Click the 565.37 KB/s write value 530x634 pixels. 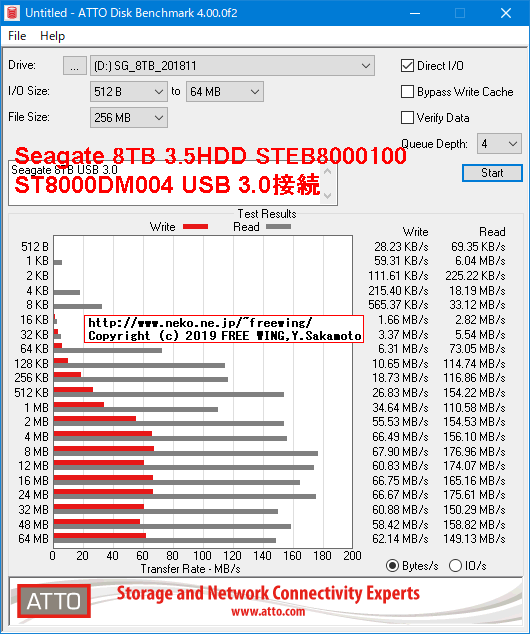(398, 305)
